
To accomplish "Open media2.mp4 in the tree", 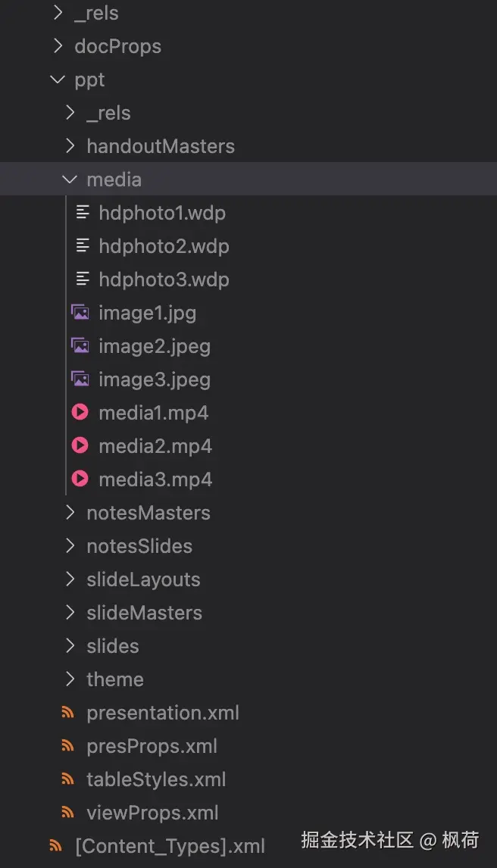I will (155, 446).
